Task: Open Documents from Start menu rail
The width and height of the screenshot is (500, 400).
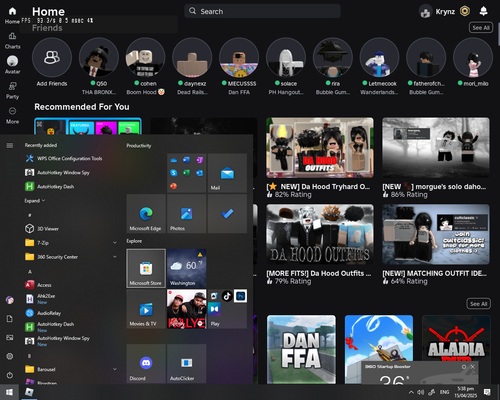Action: pyautogui.click(x=10, y=319)
